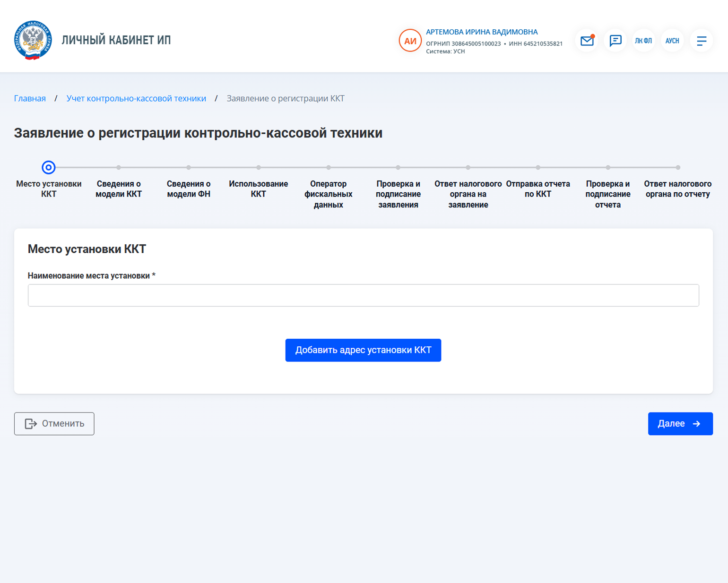Click user name Артемова Ирина Вадимовна
The image size is (728, 583).
tap(481, 32)
